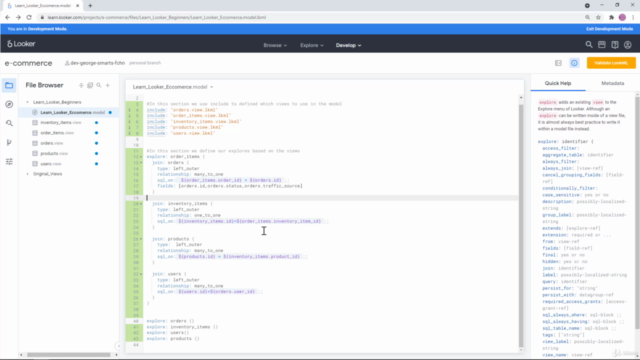This screenshot has height=360, width=640.
Task: Click the Looker logo
Action: tap(21, 44)
